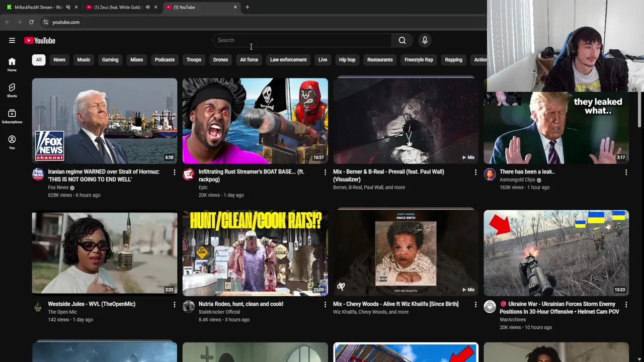The height and width of the screenshot is (362, 644).
Task: Open options menu for Iranian regime video
Action: (x=174, y=172)
